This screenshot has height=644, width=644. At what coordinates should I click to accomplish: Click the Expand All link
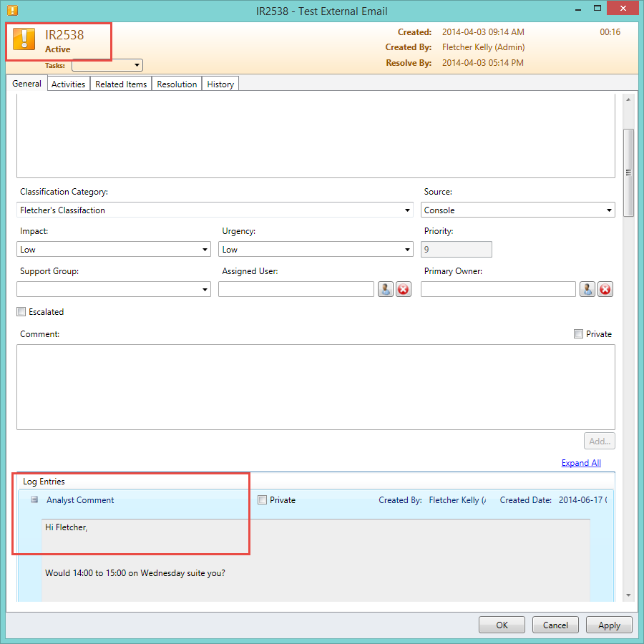(x=581, y=463)
